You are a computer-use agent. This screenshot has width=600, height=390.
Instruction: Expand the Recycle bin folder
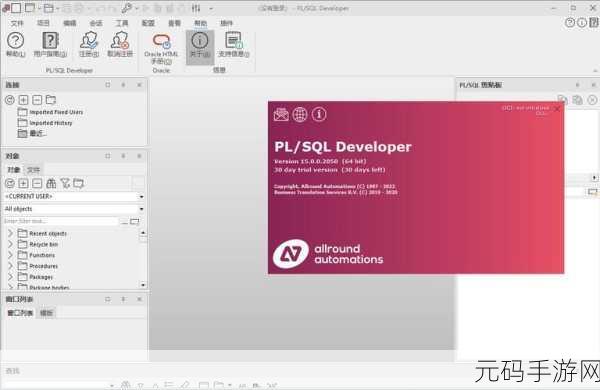(x=10, y=244)
